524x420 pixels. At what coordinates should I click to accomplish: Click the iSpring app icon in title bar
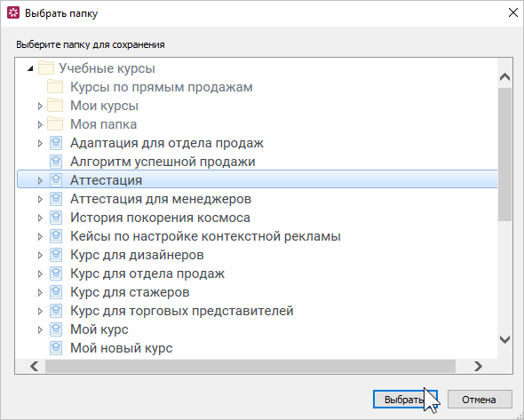[x=13, y=13]
